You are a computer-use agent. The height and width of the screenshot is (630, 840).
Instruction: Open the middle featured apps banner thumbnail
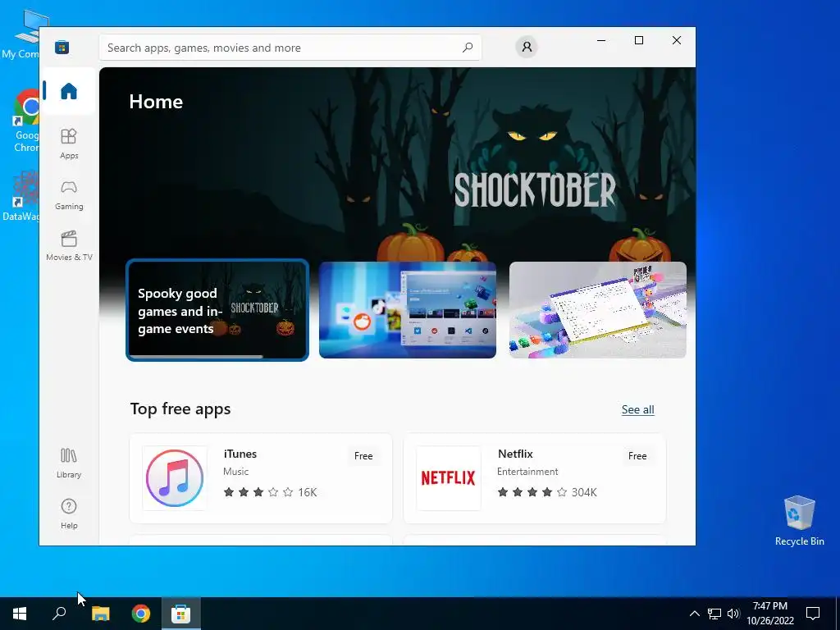(x=408, y=310)
